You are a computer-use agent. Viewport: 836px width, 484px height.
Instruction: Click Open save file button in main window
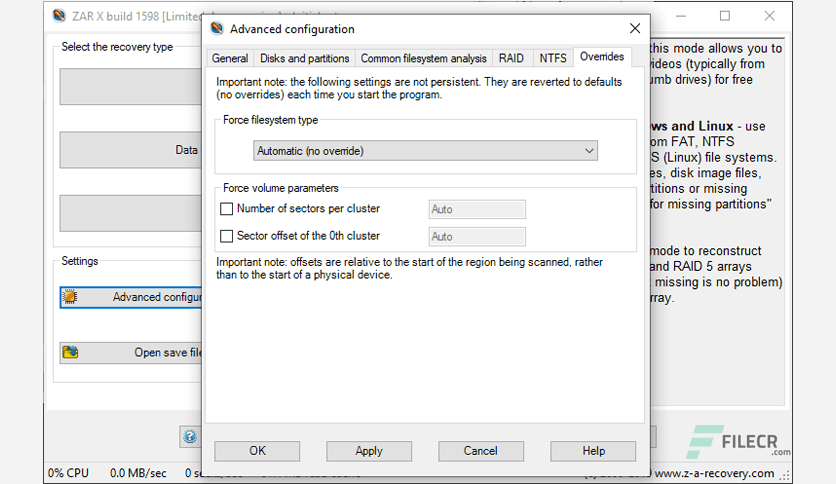pyautogui.click(x=131, y=352)
